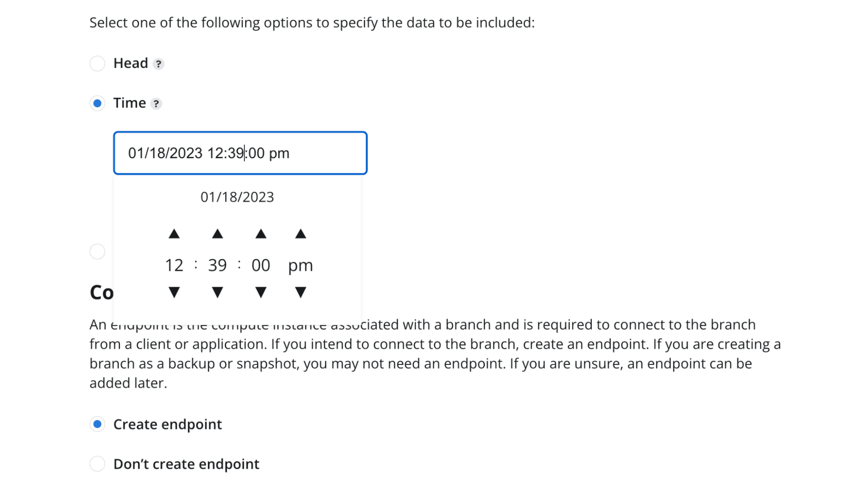Decrease the hour with the down arrow
This screenshot has height=504, width=848.
(x=174, y=292)
